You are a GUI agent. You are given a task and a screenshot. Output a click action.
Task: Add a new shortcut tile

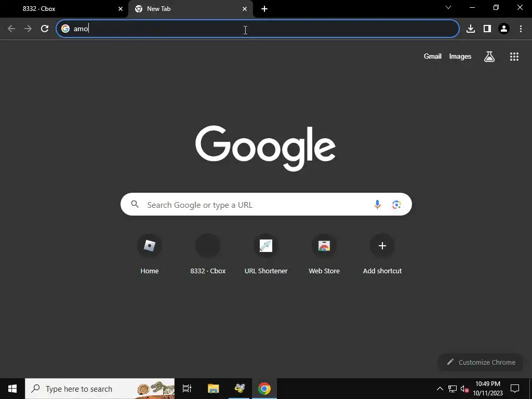382,254
